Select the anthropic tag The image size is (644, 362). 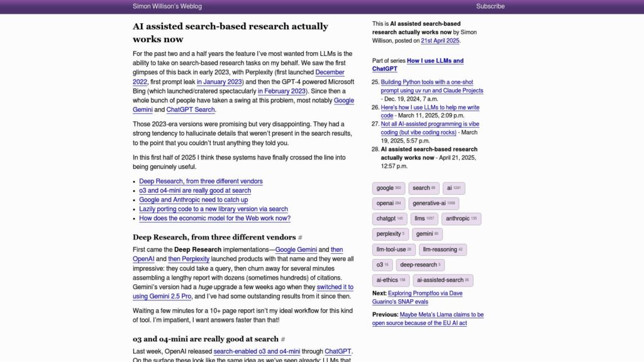[461, 219]
